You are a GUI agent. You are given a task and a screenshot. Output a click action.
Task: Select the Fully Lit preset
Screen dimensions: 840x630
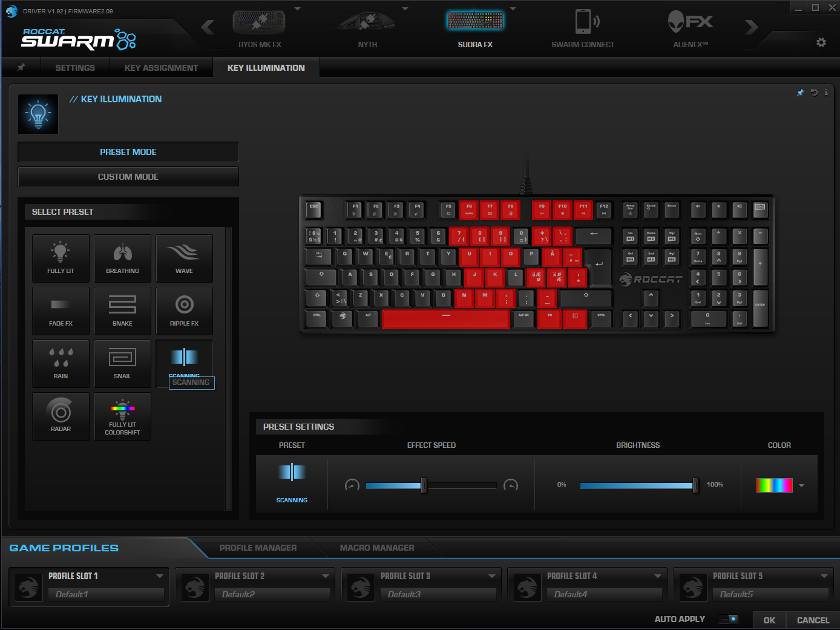pos(61,258)
